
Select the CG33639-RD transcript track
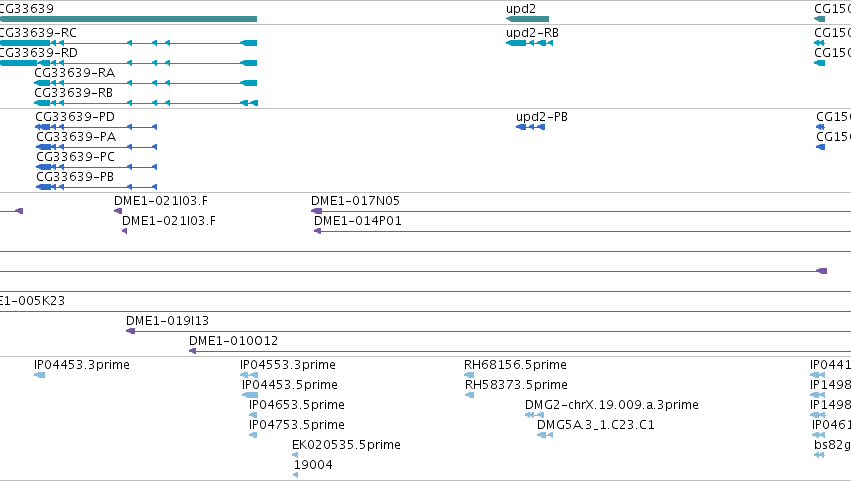click(x=128, y=63)
